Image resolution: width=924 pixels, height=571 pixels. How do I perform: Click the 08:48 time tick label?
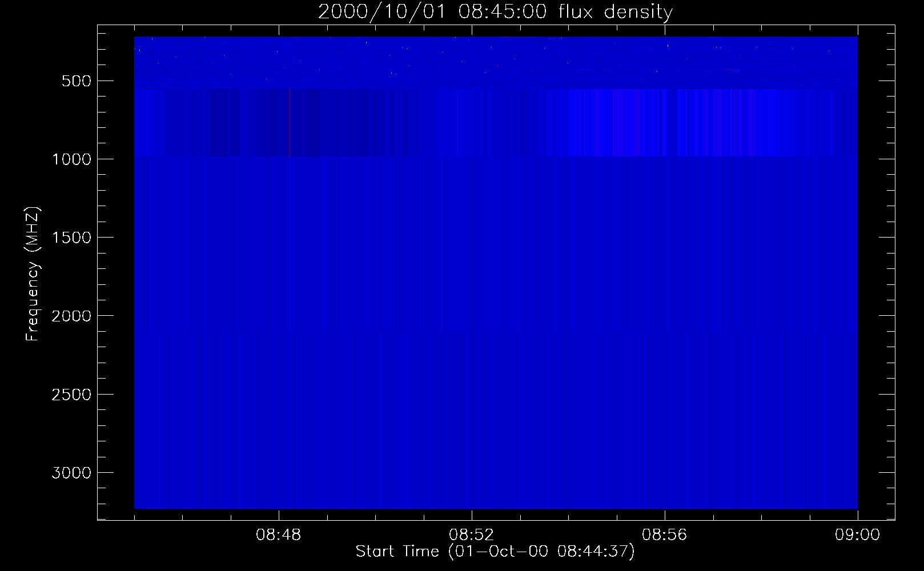[x=279, y=535]
